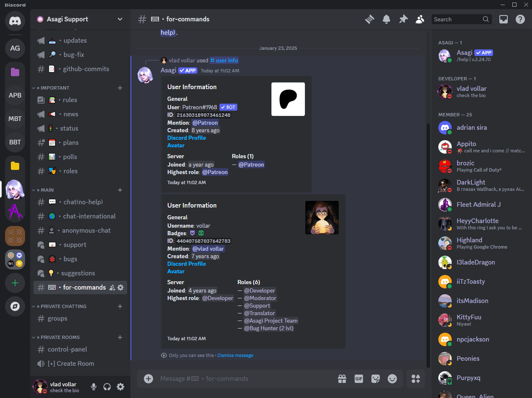Open the Help question mark icon

click(520, 19)
